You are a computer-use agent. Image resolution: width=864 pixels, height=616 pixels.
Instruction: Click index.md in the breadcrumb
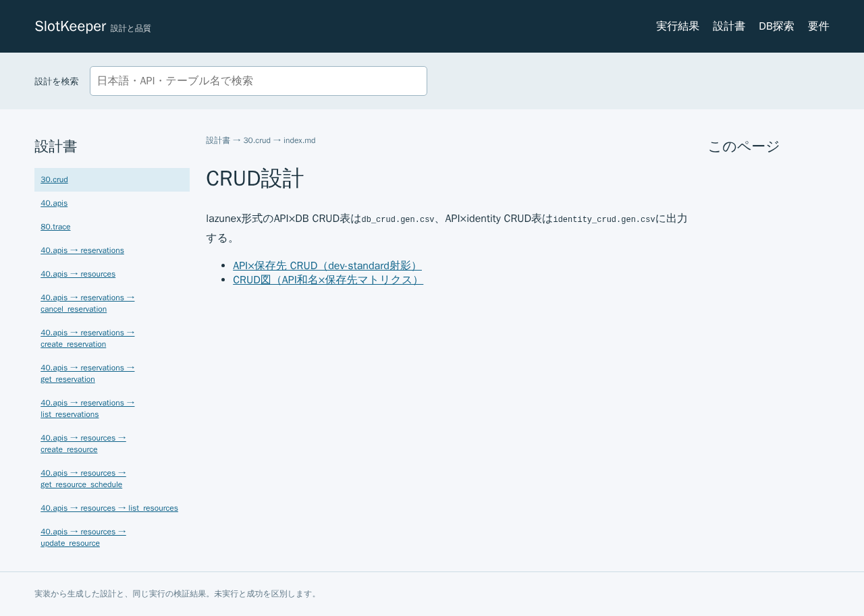point(299,140)
